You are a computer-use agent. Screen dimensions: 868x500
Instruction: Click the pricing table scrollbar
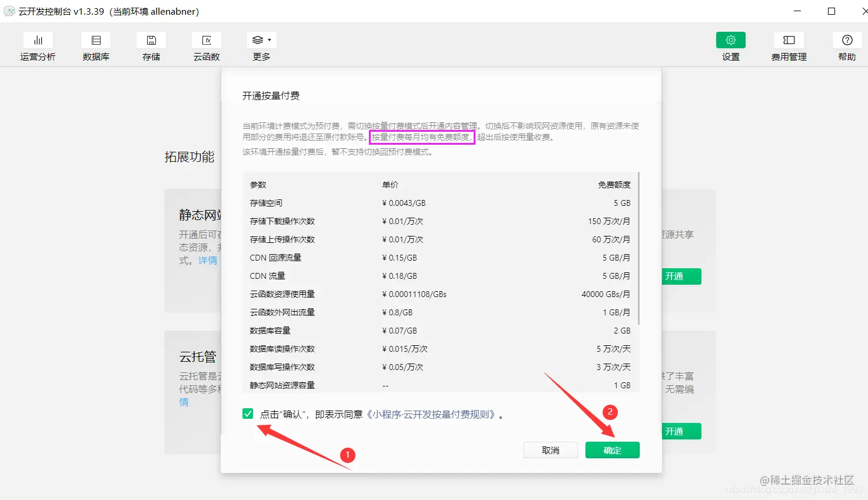click(638, 247)
